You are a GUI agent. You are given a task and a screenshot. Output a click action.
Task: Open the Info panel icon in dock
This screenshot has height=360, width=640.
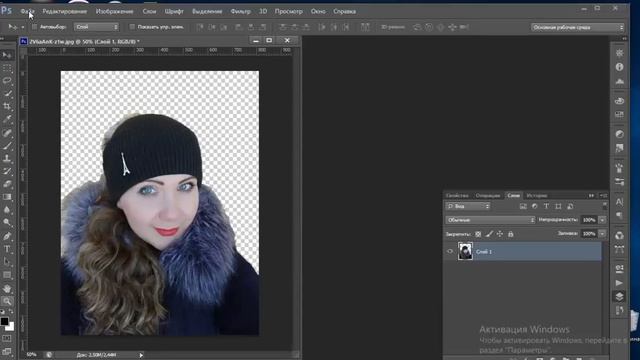[620, 67]
